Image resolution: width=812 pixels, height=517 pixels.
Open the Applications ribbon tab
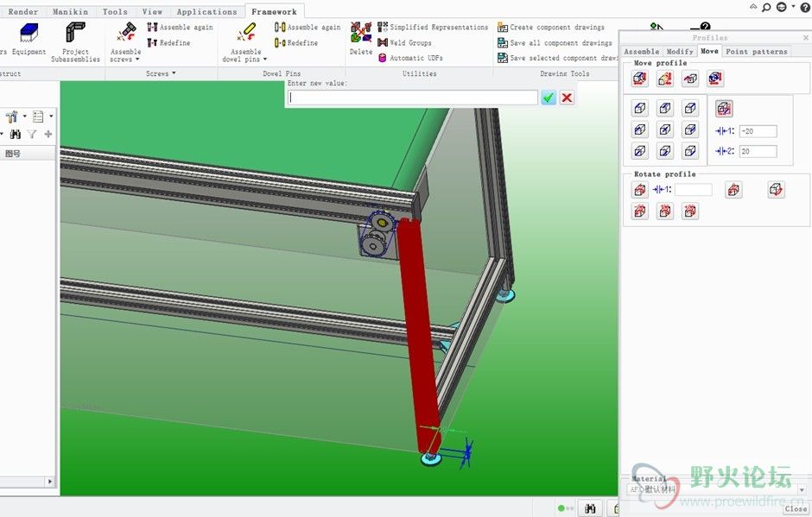206,11
